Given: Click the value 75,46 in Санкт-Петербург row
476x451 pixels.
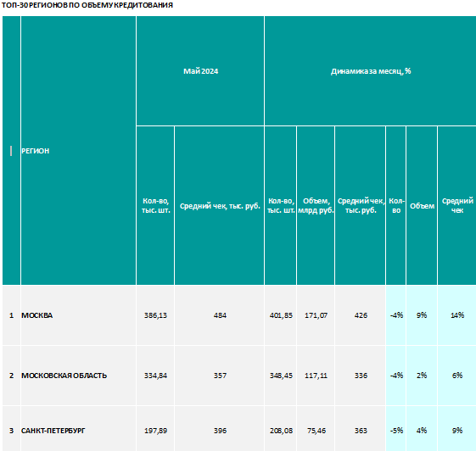Looking at the screenshot, I should pos(316,431).
